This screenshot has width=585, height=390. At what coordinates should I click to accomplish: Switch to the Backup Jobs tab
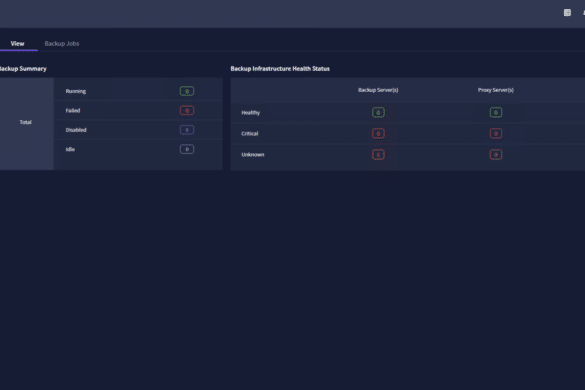[62, 44]
